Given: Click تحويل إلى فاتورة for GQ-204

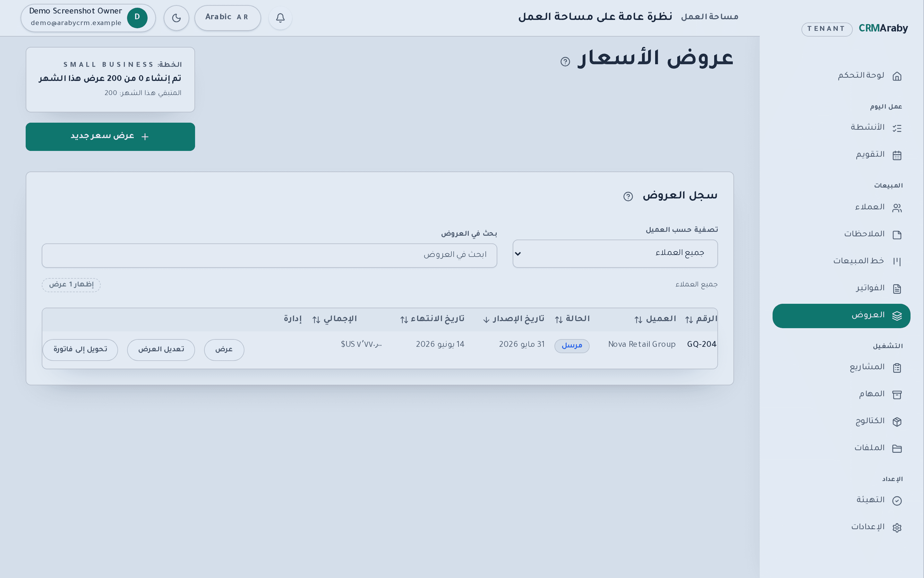Looking at the screenshot, I should pos(80,349).
